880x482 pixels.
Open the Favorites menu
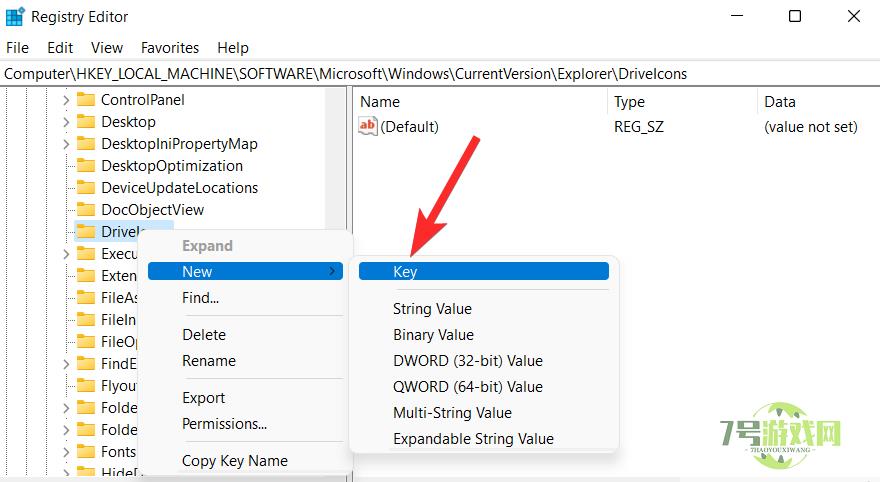click(x=170, y=48)
